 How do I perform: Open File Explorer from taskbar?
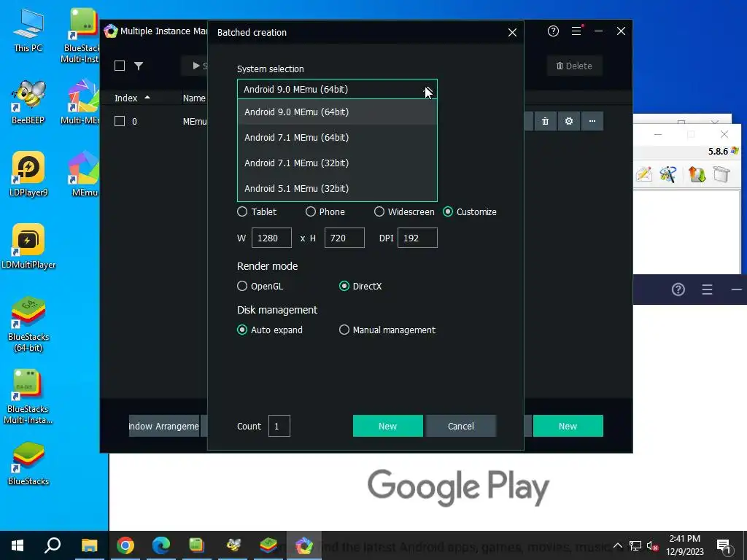click(x=89, y=545)
